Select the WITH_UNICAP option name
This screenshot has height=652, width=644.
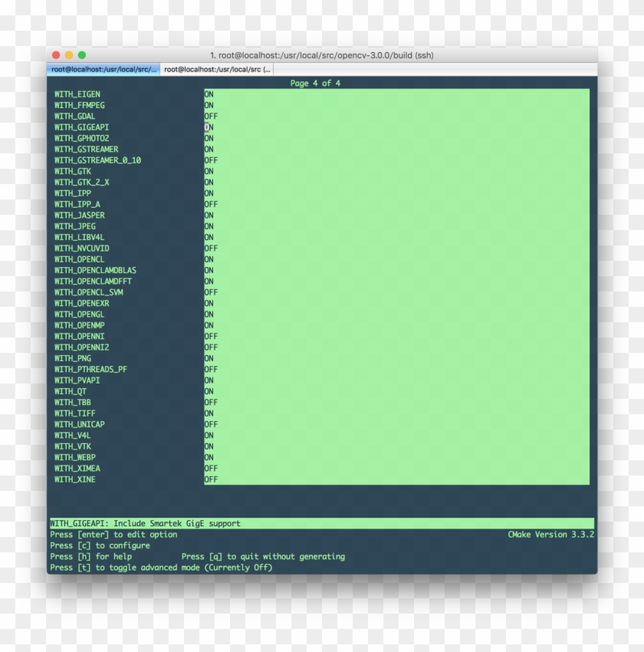80,424
